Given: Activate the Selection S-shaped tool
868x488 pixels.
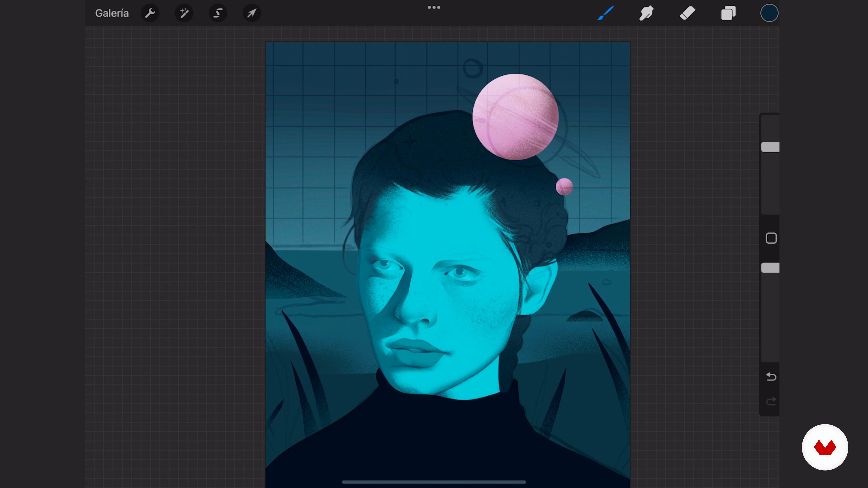Looking at the screenshot, I should pyautogui.click(x=218, y=13).
